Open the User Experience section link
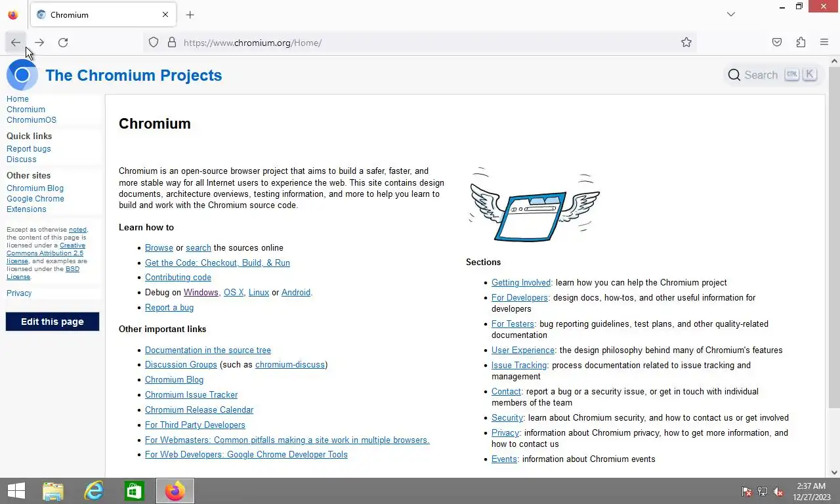Viewport: 840px width, 504px height. coord(523,350)
